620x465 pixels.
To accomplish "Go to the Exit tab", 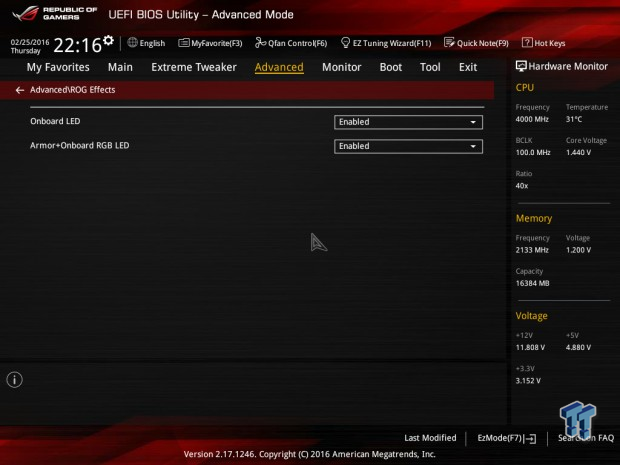I will (x=468, y=67).
